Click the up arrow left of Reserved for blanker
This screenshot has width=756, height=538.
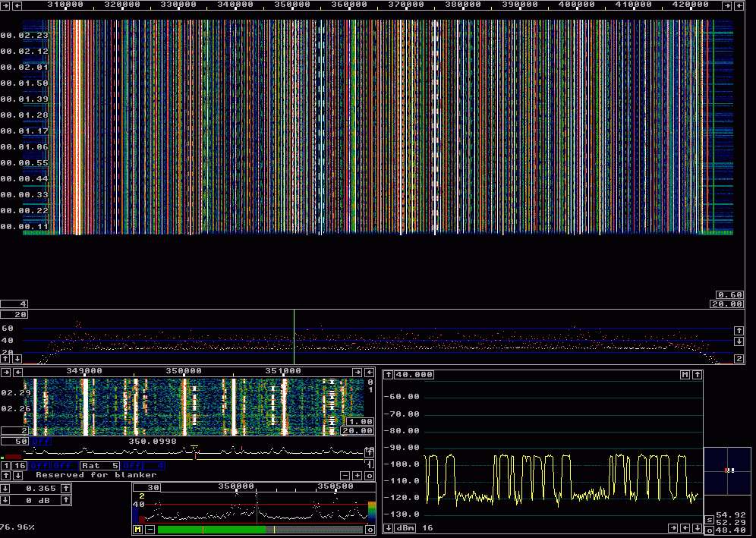tap(5, 475)
